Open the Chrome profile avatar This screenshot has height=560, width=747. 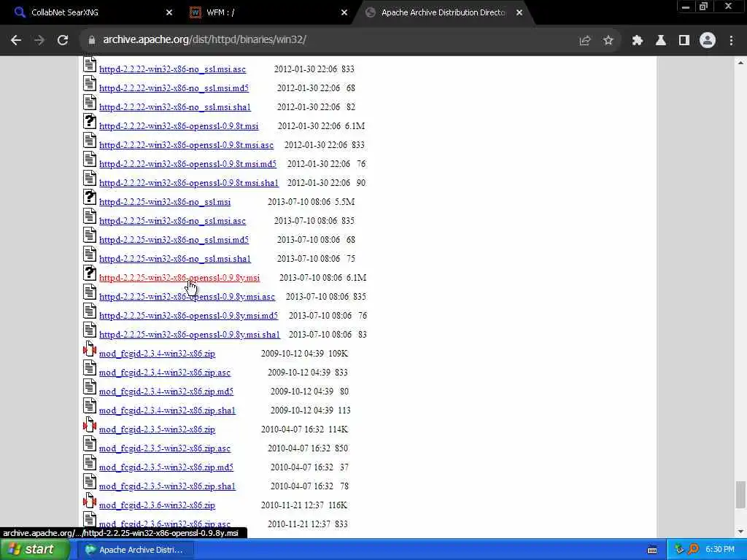pyautogui.click(x=708, y=41)
